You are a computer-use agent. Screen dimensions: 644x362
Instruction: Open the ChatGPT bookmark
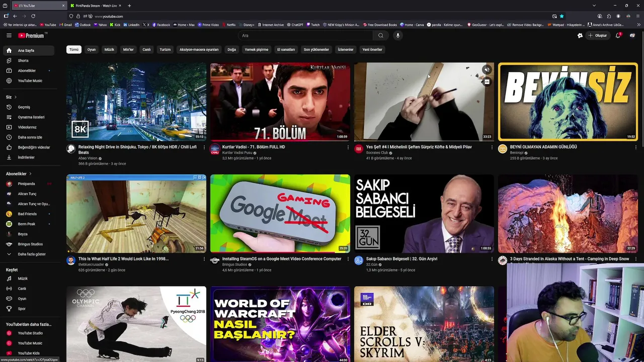tap(295, 25)
